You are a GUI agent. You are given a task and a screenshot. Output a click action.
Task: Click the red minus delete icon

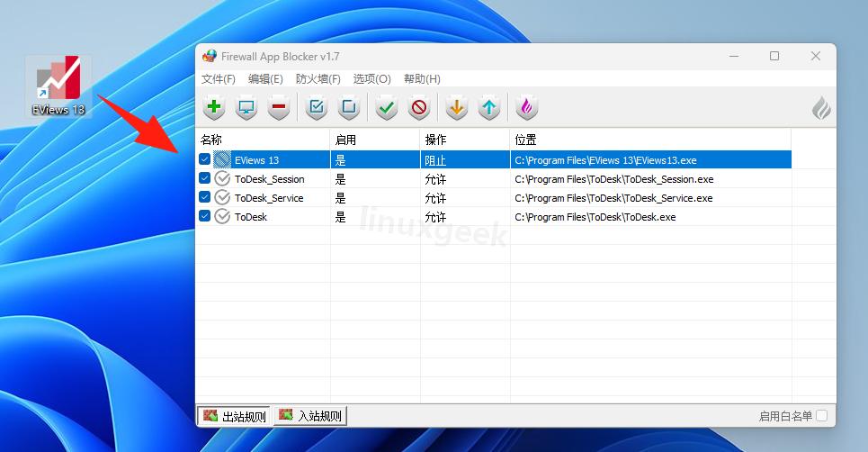coord(279,107)
